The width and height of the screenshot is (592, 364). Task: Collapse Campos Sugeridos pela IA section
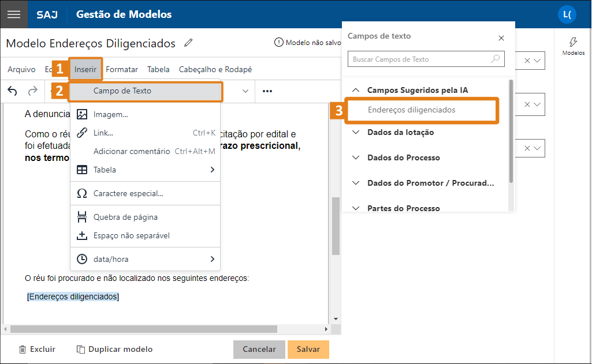click(x=356, y=90)
